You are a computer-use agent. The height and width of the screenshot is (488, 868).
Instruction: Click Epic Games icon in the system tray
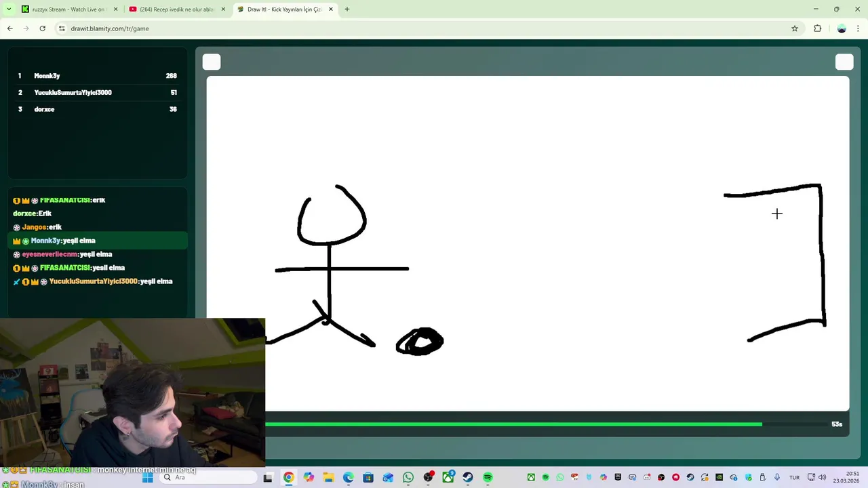(618, 478)
